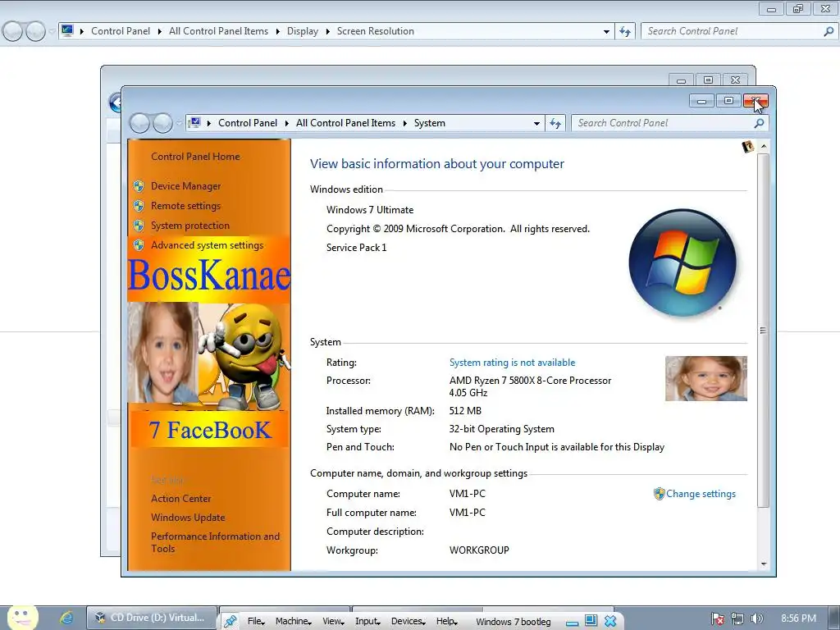The image size is (840, 630).
Task: Select Control Panel in System window breadcrumb
Action: (248, 123)
